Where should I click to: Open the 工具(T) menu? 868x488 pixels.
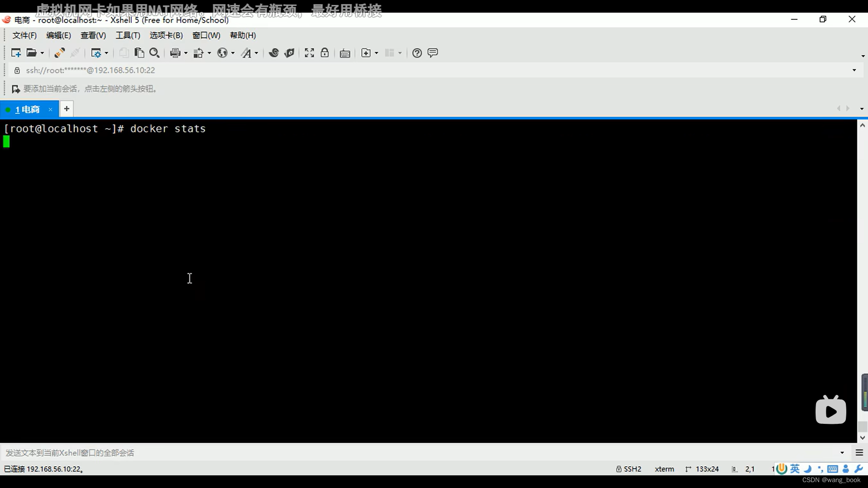[128, 35]
